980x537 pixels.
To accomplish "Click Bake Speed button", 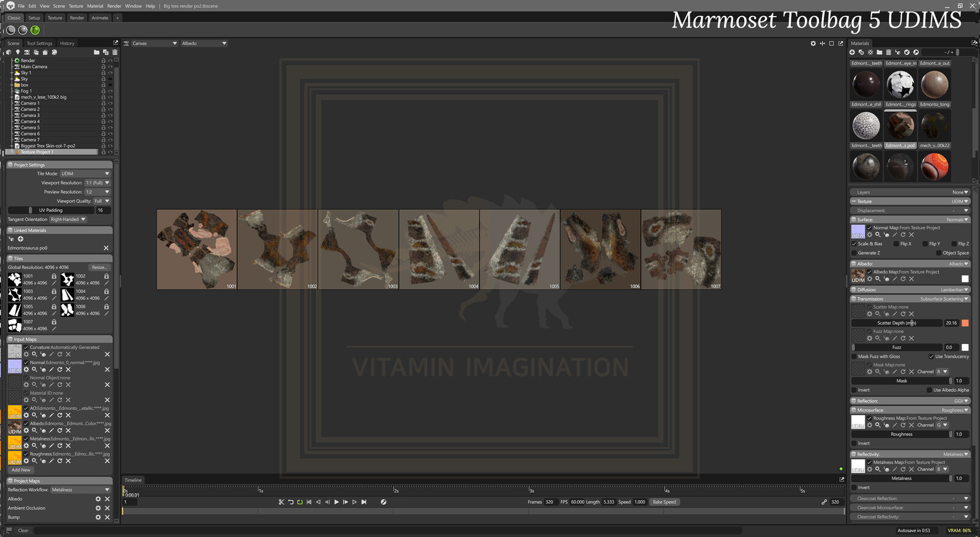I will pyautogui.click(x=664, y=502).
